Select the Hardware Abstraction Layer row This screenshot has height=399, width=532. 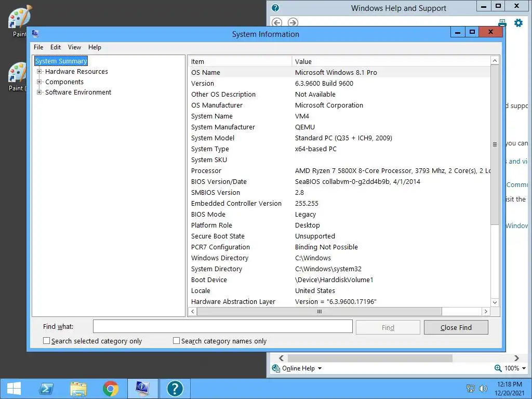click(x=339, y=302)
